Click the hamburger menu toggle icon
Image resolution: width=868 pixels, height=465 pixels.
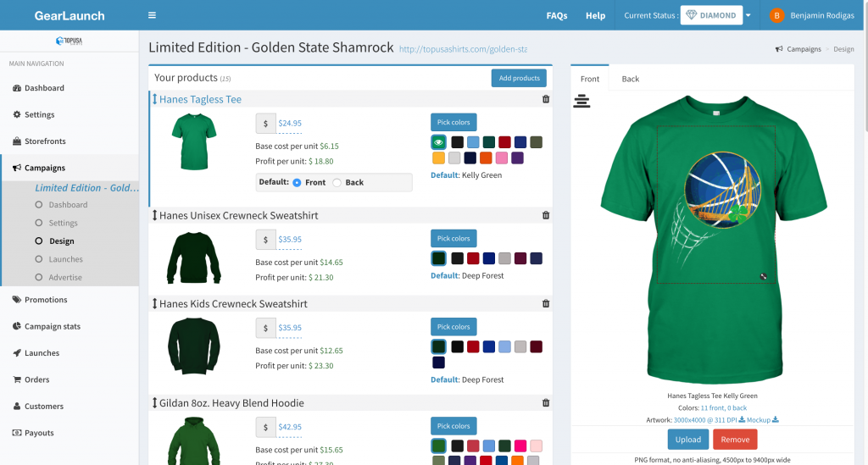pyautogui.click(x=152, y=15)
